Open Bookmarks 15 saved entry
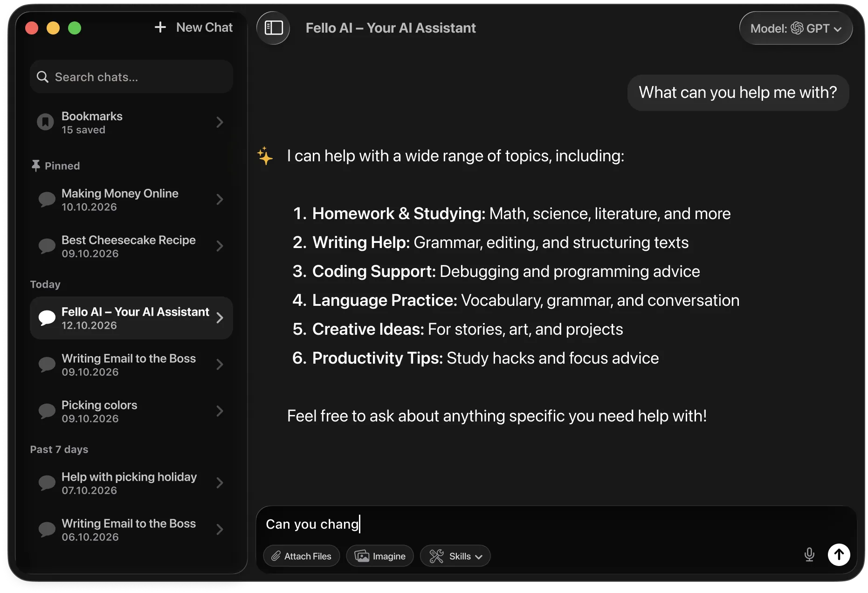Viewport: 868px width, 593px height. [131, 122]
